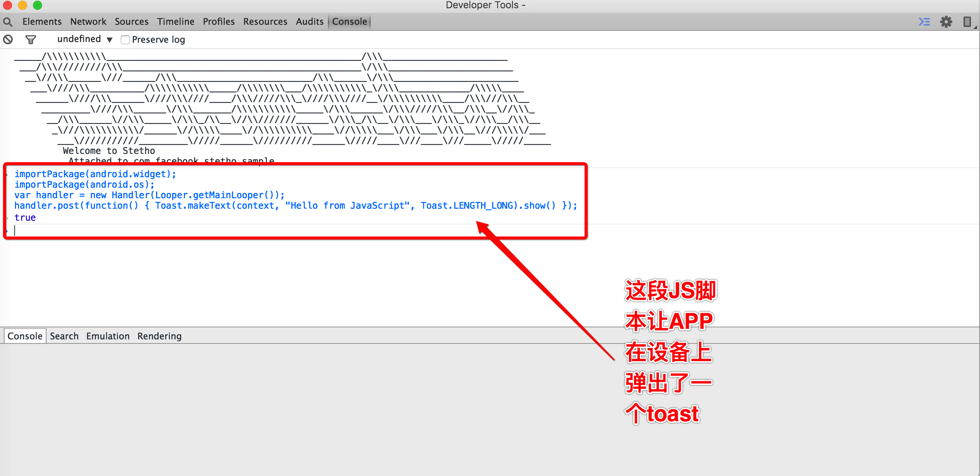Click the green macOS zoom button
980x476 pixels.
click(x=37, y=5)
